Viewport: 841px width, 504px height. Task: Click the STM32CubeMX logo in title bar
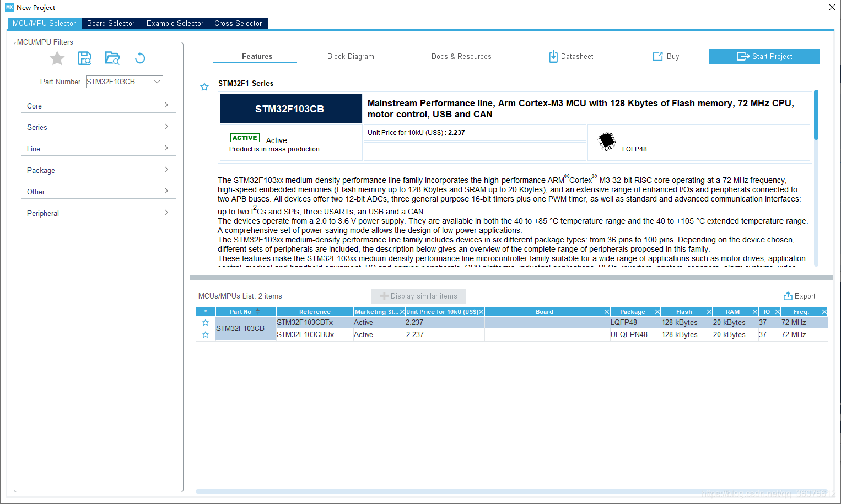(x=9, y=7)
